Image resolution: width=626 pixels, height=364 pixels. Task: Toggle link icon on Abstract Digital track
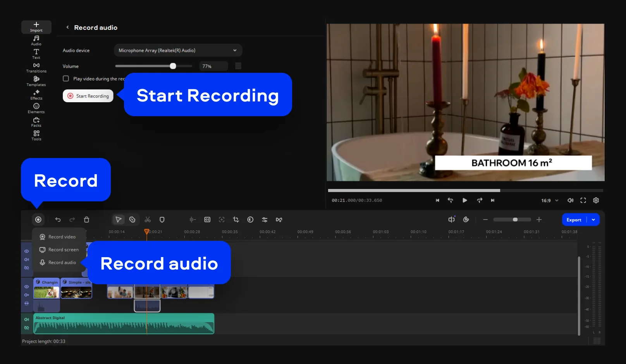[x=27, y=328]
